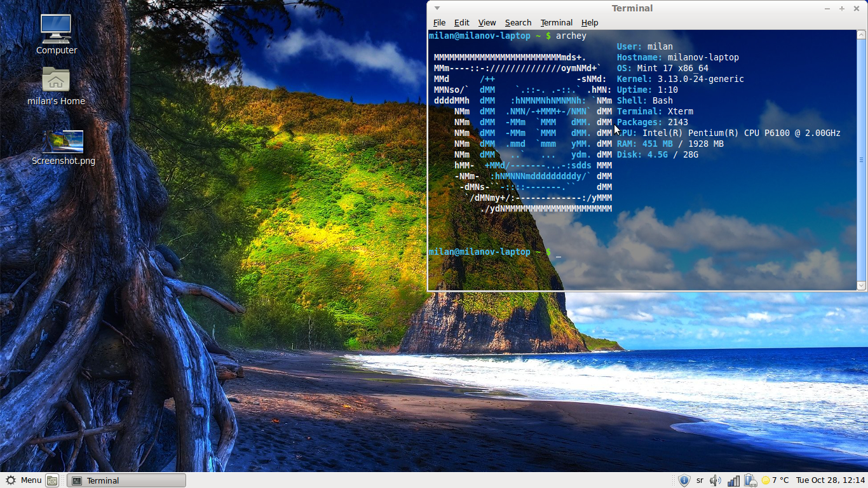The width and height of the screenshot is (868, 488).
Task: Open the Edit menu in Terminal
Action: coord(462,22)
